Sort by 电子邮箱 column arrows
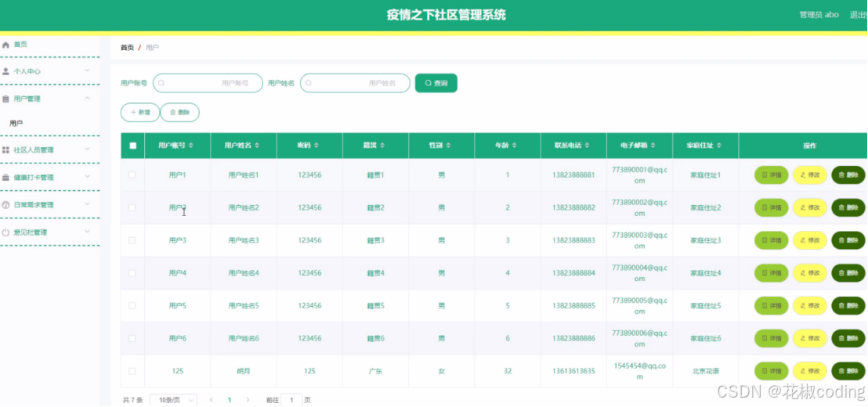Viewport: 868px width, 407px height. pyautogui.click(x=653, y=146)
